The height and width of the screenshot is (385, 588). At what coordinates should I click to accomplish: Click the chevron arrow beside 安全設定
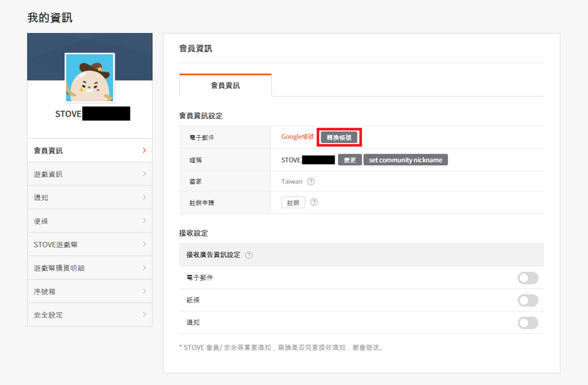pos(144,315)
